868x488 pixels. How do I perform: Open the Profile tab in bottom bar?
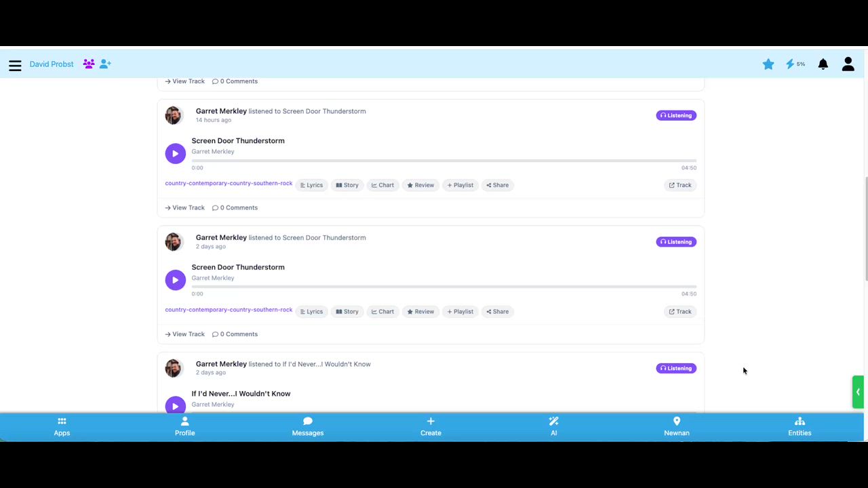coord(184,427)
